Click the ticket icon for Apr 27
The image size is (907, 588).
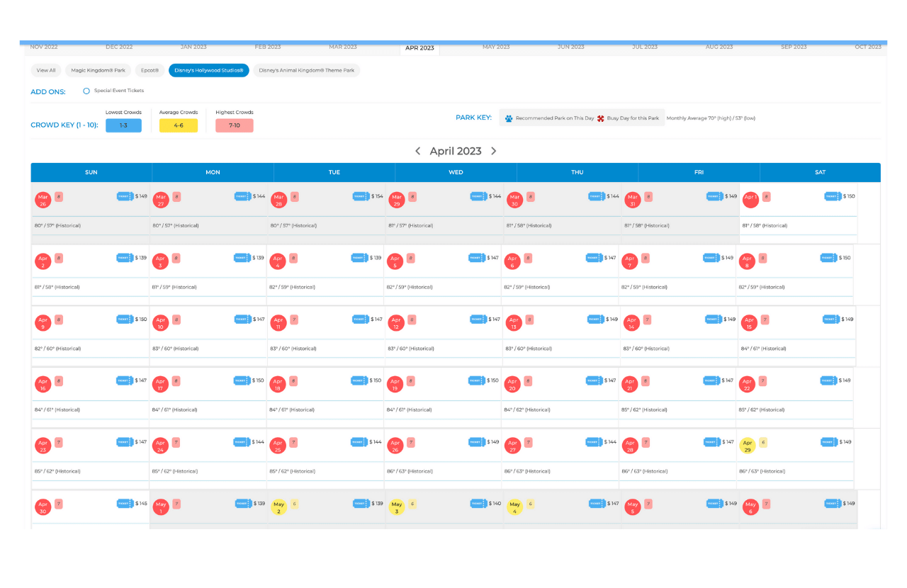pyautogui.click(x=594, y=442)
